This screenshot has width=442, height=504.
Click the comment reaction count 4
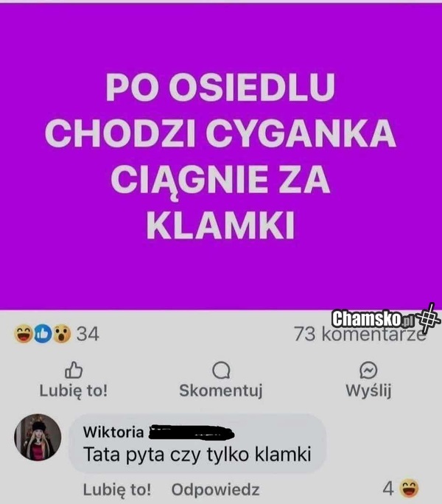pos(388,489)
